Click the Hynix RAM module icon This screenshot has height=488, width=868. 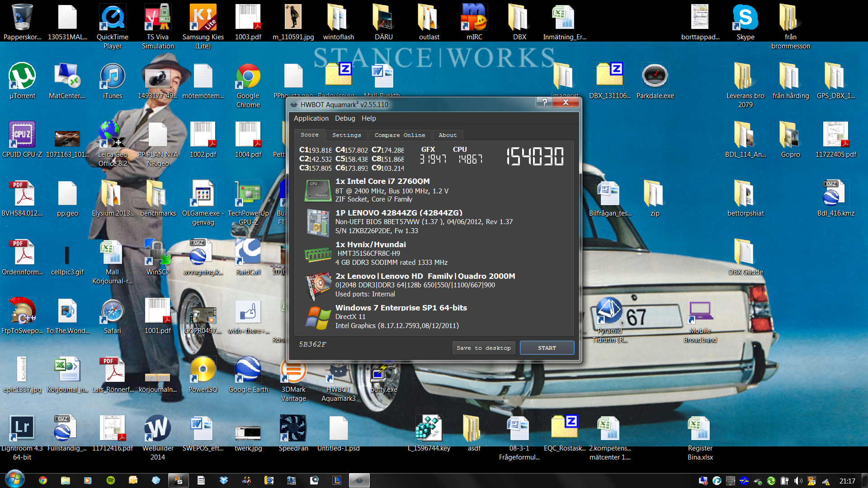(318, 254)
